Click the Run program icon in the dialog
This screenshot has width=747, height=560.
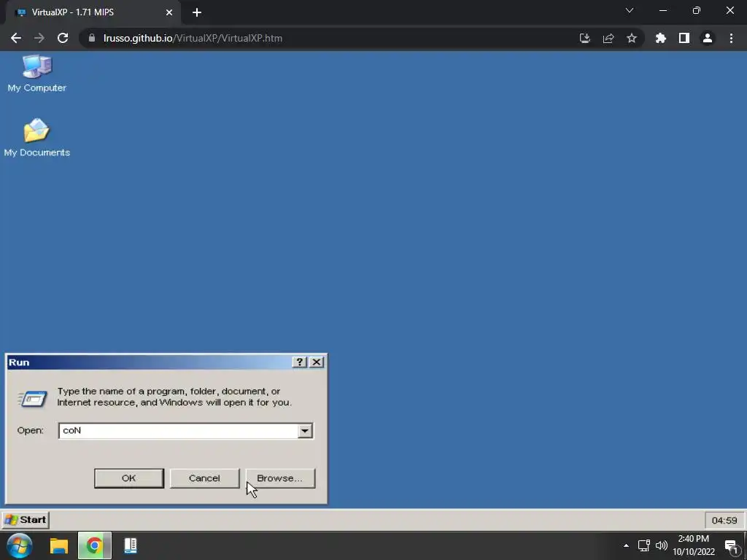point(32,399)
